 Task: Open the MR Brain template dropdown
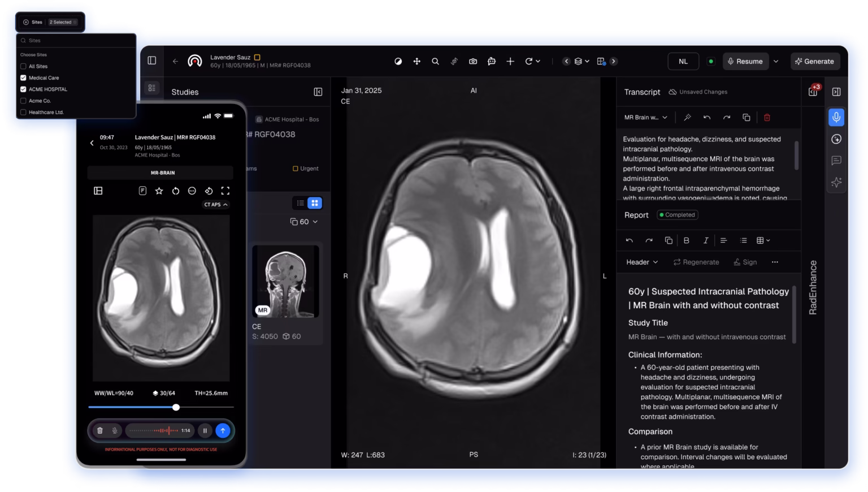tap(645, 118)
